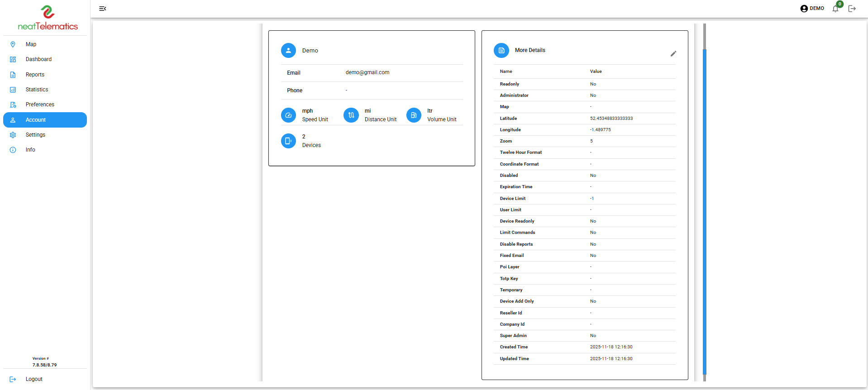Open the Info page in sidebar
868x390 pixels.
click(30, 150)
